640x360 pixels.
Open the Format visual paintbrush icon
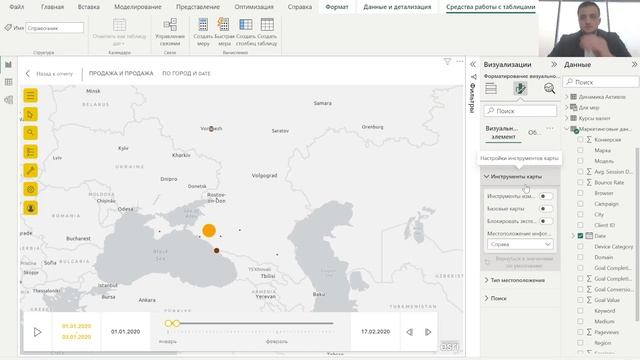coord(520,88)
